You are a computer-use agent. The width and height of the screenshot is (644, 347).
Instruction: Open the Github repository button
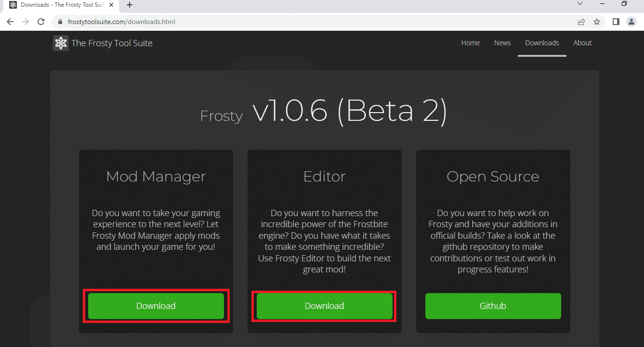coord(493,306)
